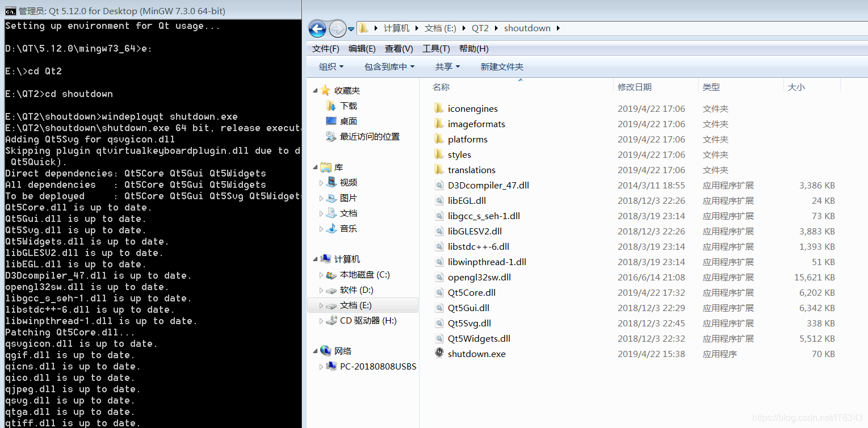868x428 pixels.
Task: Click QT2 in the address breadcrumb
Action: coord(480,28)
